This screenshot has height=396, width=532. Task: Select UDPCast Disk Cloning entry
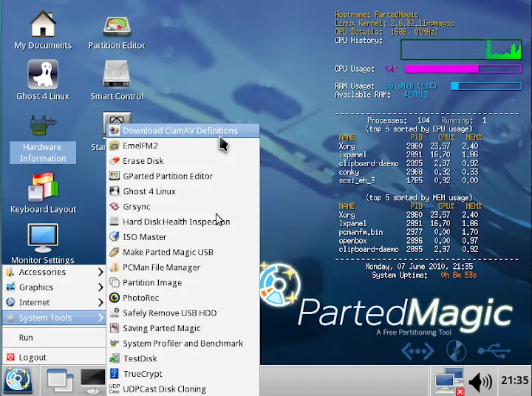(183, 389)
